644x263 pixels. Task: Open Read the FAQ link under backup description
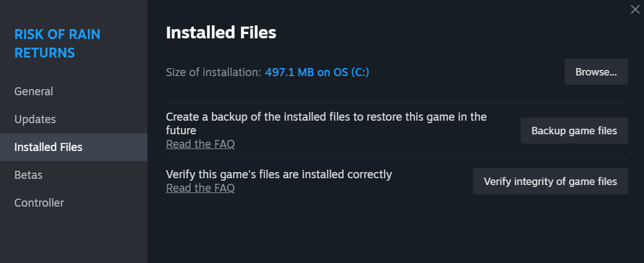click(200, 144)
